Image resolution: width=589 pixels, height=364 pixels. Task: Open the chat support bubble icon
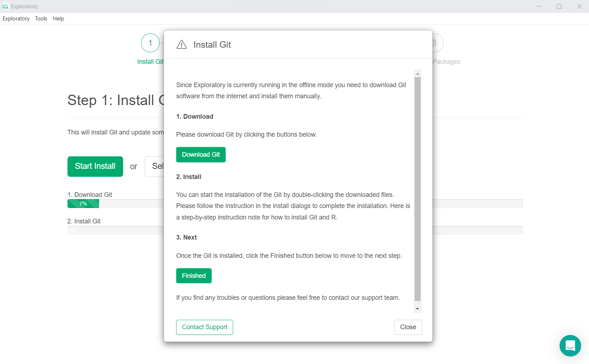tap(570, 345)
